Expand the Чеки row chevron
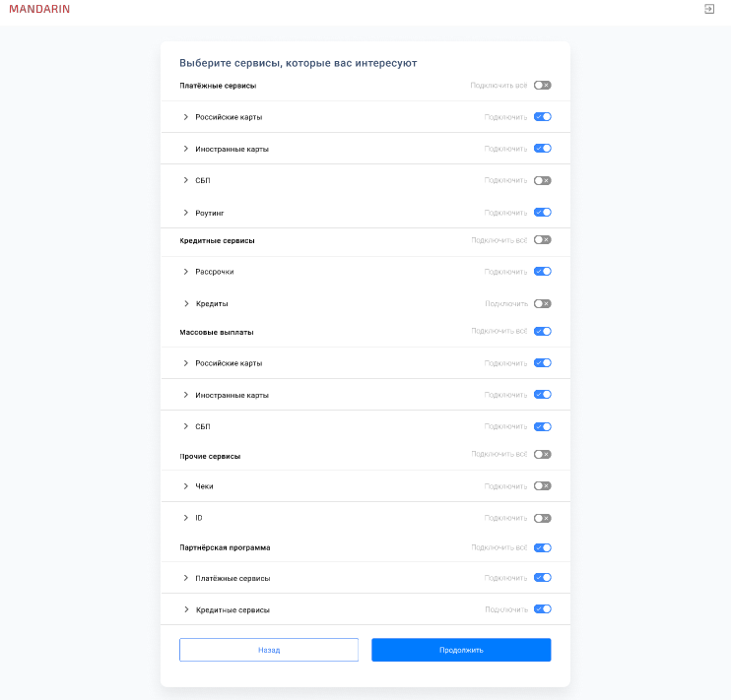 tap(185, 486)
